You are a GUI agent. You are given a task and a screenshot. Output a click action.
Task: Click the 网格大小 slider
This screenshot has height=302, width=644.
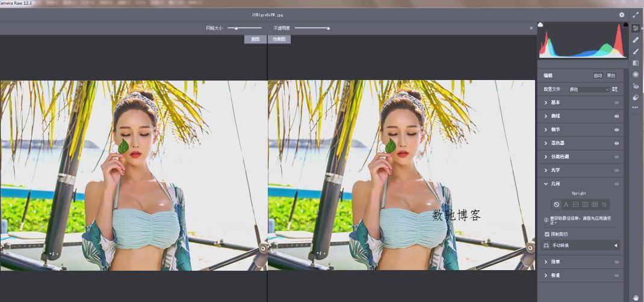[x=245, y=28]
